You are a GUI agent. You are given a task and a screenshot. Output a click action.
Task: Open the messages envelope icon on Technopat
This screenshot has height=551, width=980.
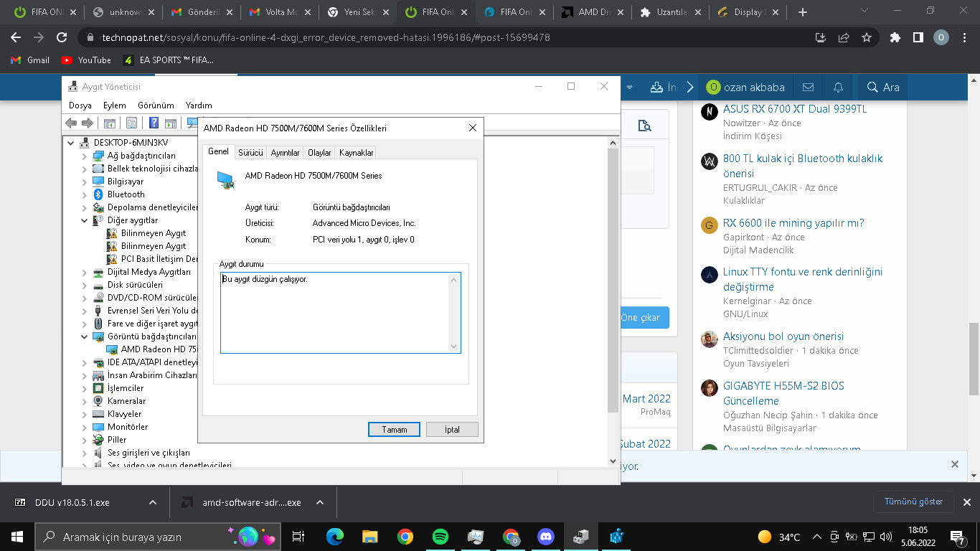tap(808, 88)
